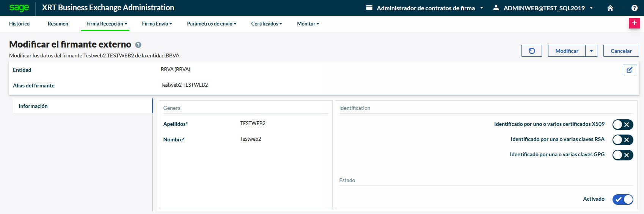Click the pink plus add button

click(x=634, y=23)
